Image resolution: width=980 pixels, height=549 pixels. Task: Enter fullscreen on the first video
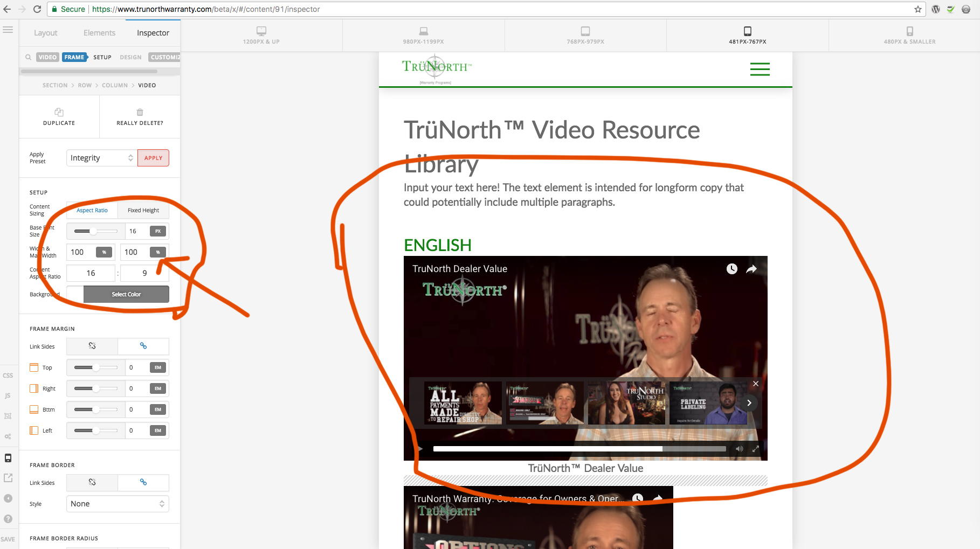point(756,449)
